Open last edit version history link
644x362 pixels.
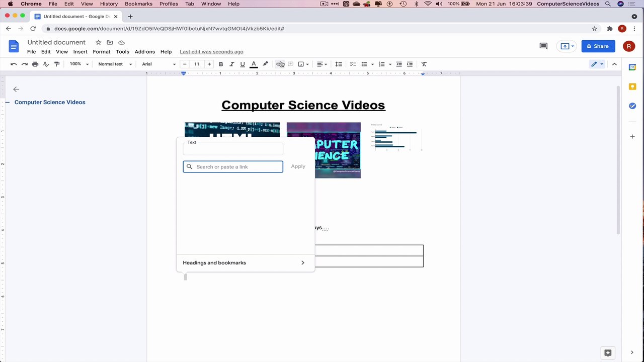pyautogui.click(x=211, y=52)
